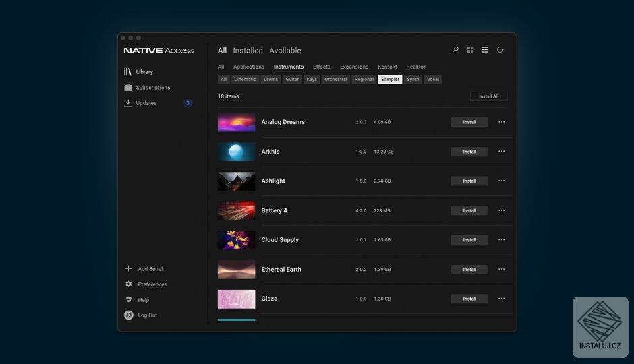Click the Cloud Supply thumbnail
Screen dimensions: 634x364
[237, 240]
